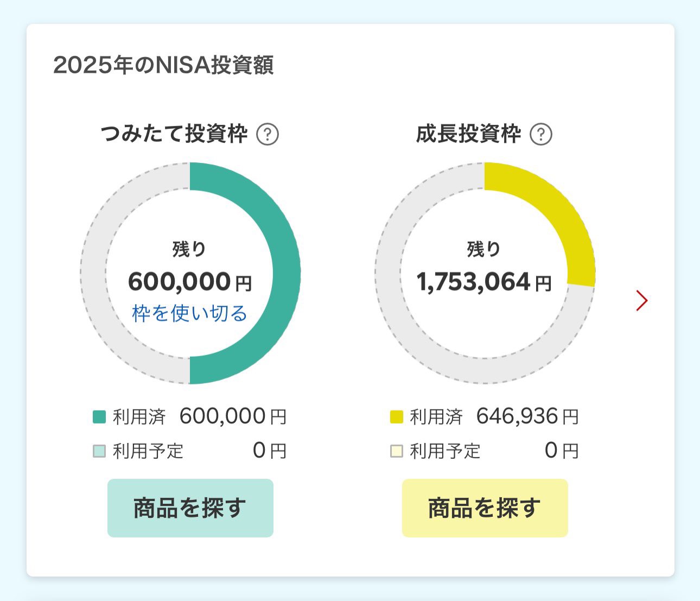Screen dimensions: 700x601
Task: Expand the next panel via the right arrow
Action: [642, 300]
